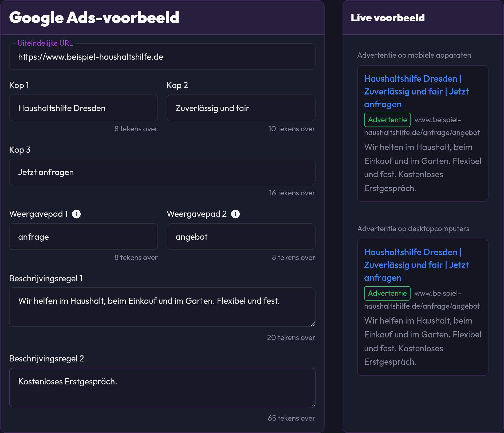Screen dimensions: 504x433
Task: Click into Beschrijvingsregel 1 textarea
Action: click(x=162, y=307)
